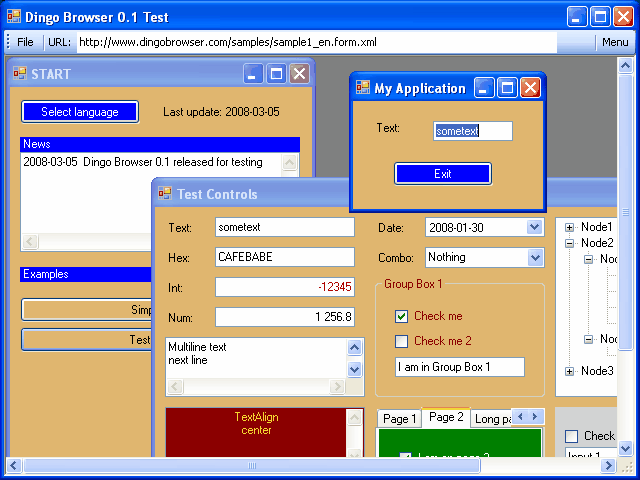The width and height of the screenshot is (640, 480).
Task: Switch to the Long page tab
Action: click(493, 419)
